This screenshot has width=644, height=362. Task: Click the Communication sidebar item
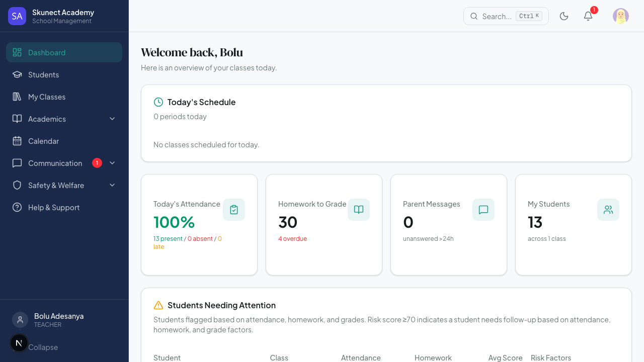(x=64, y=163)
